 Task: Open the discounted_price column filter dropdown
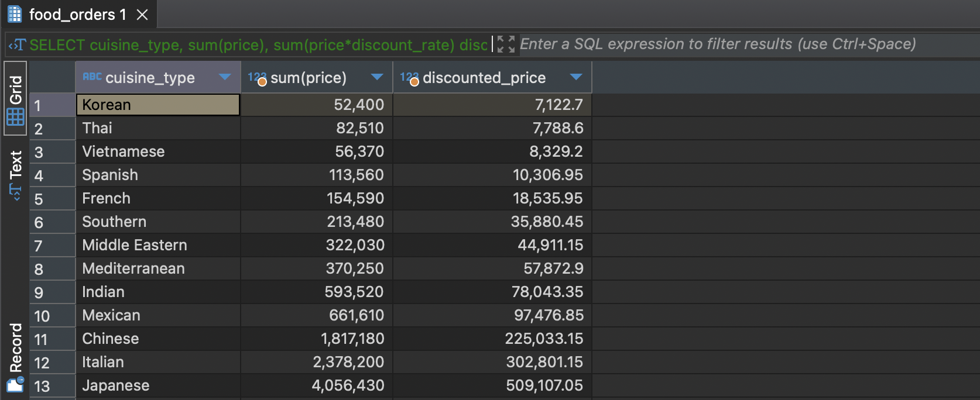576,77
